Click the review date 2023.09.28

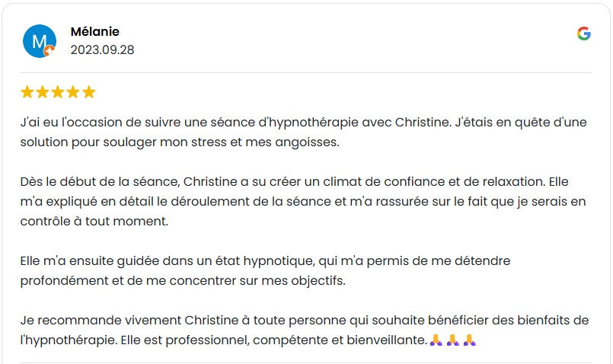(102, 49)
